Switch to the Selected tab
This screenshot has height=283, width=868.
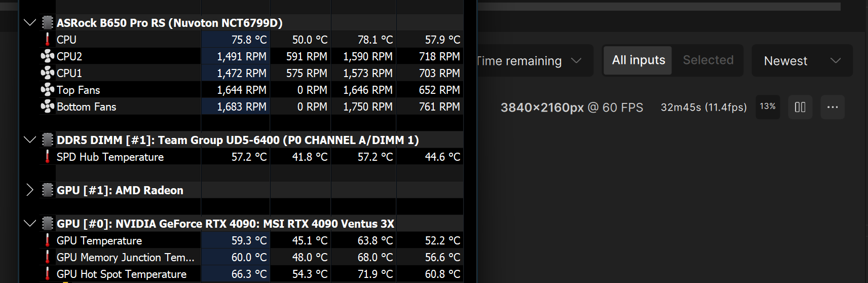[708, 60]
